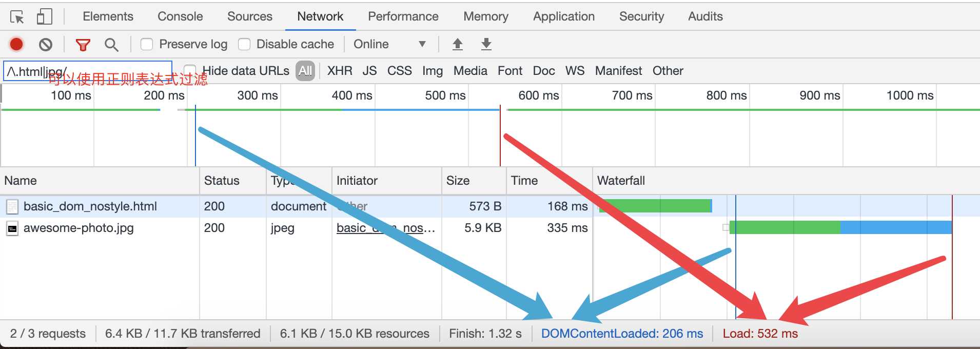This screenshot has height=349, width=980.
Task: Select the awesome-photo.jpg request row
Action: pos(79,228)
